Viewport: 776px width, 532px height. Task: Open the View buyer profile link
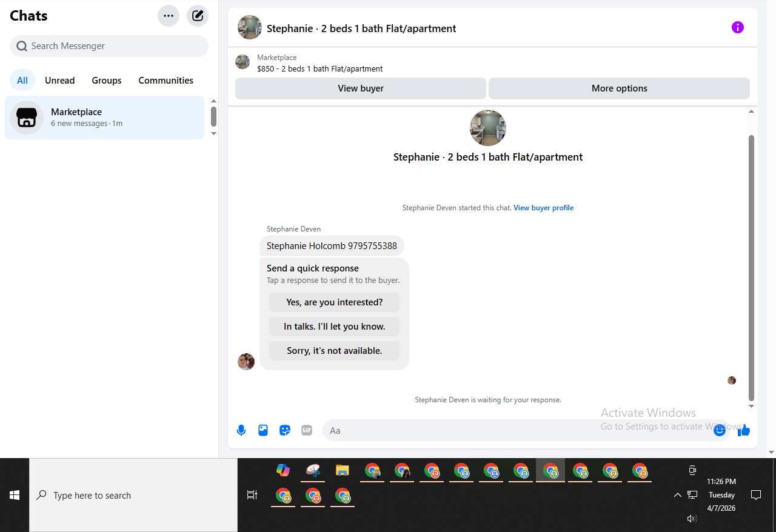tap(543, 208)
